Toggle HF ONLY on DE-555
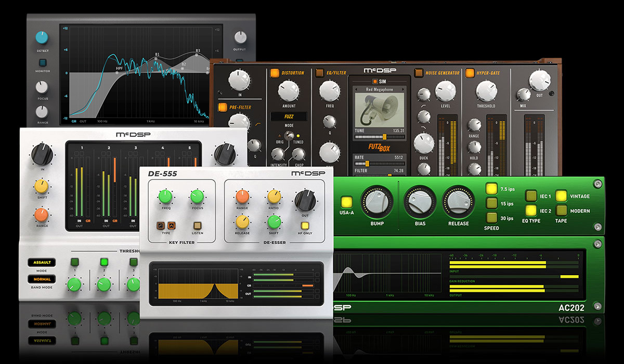 (305, 226)
